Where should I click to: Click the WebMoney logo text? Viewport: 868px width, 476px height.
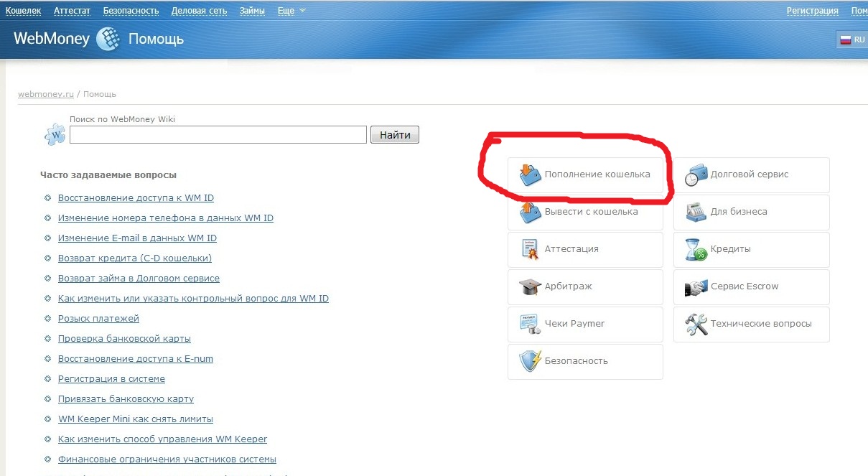52,38
